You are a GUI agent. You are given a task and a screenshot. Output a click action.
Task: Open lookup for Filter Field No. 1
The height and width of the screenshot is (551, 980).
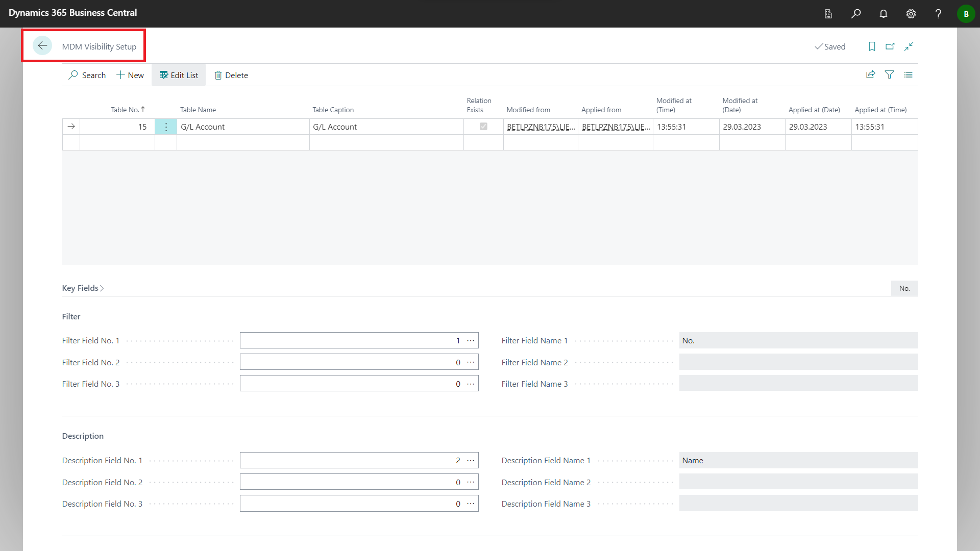tap(471, 340)
